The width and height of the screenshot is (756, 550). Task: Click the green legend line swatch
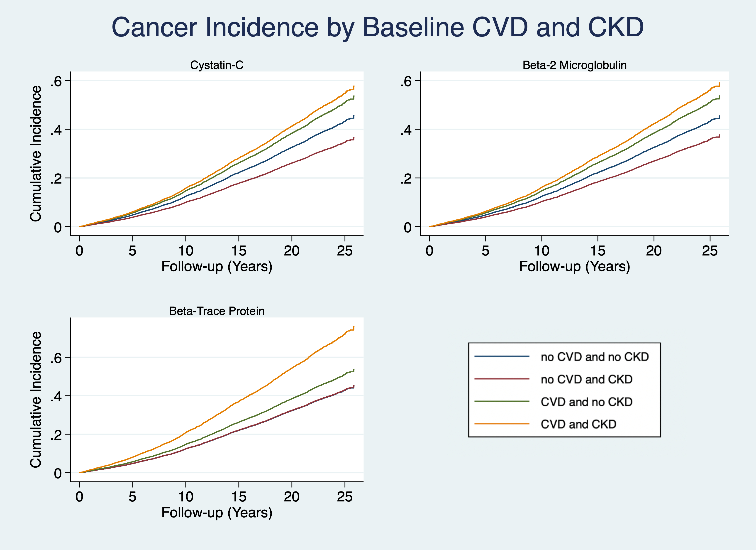pos(502,401)
